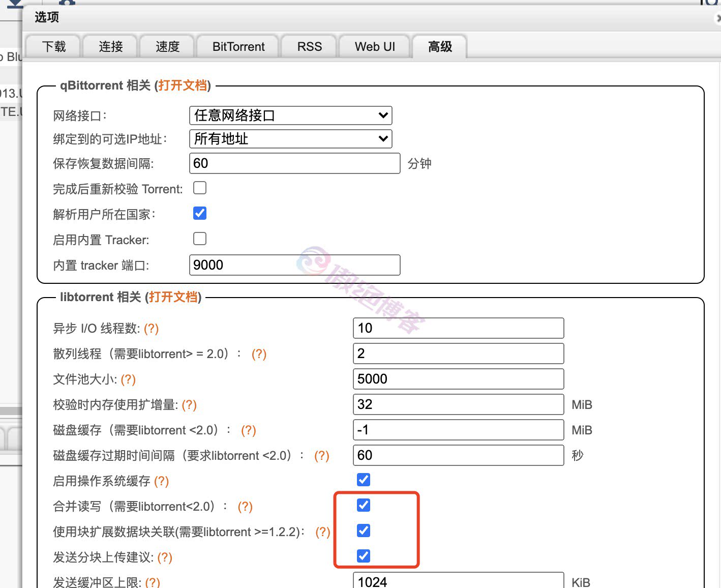Enable 启用内置 Tracker checkbox
This screenshot has width=721, height=588.
(x=199, y=239)
